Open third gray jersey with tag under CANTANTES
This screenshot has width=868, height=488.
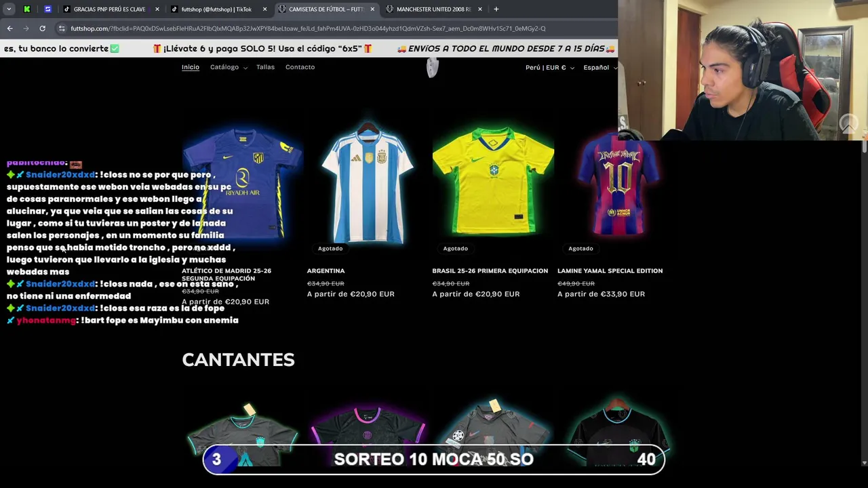493,434
